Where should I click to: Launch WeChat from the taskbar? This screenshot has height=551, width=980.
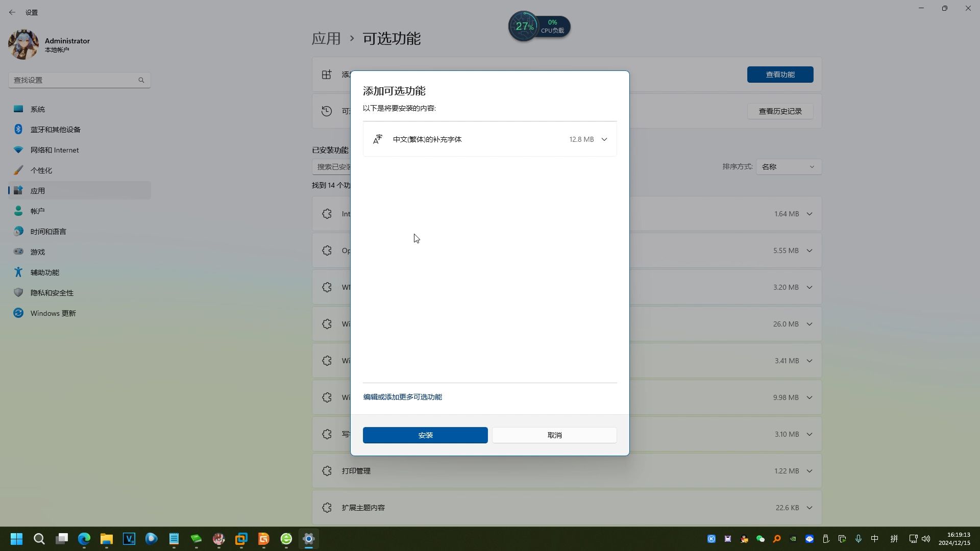point(759,539)
